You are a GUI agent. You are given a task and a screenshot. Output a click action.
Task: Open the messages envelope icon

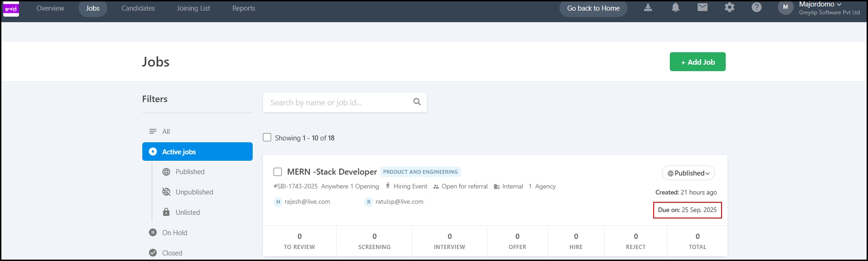[x=703, y=7]
